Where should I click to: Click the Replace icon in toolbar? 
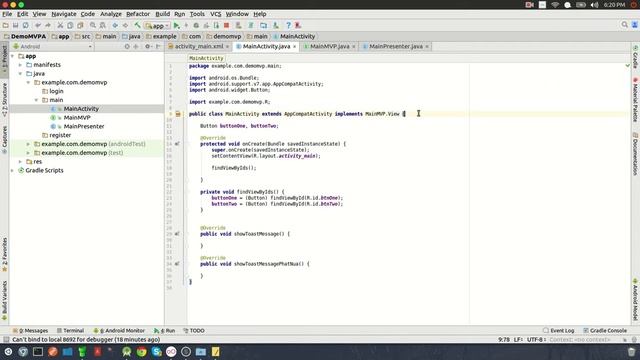[103, 25]
